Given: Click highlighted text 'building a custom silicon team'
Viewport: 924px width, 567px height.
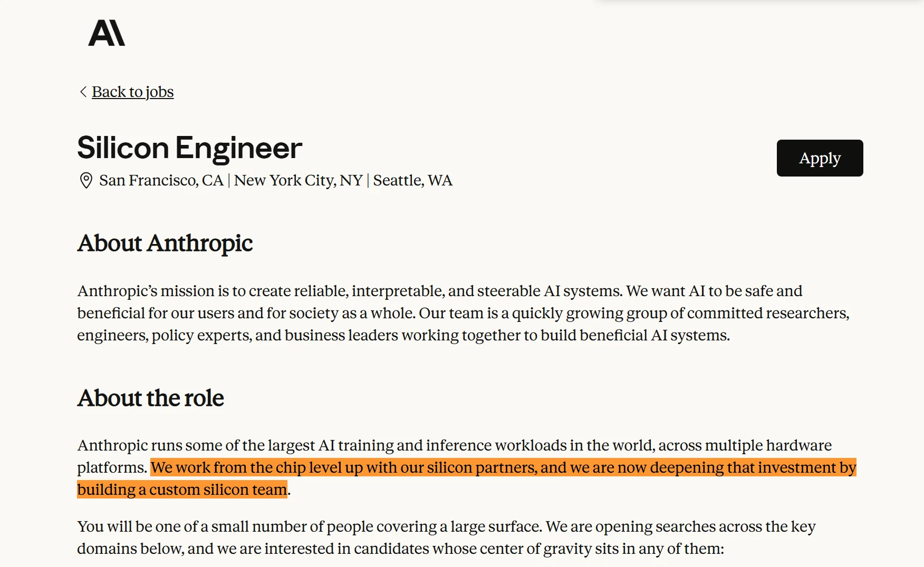Looking at the screenshot, I should click(x=182, y=490).
